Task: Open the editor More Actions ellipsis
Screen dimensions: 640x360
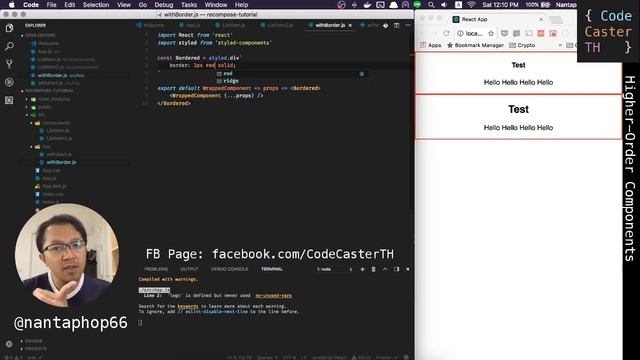Action: tap(407, 25)
